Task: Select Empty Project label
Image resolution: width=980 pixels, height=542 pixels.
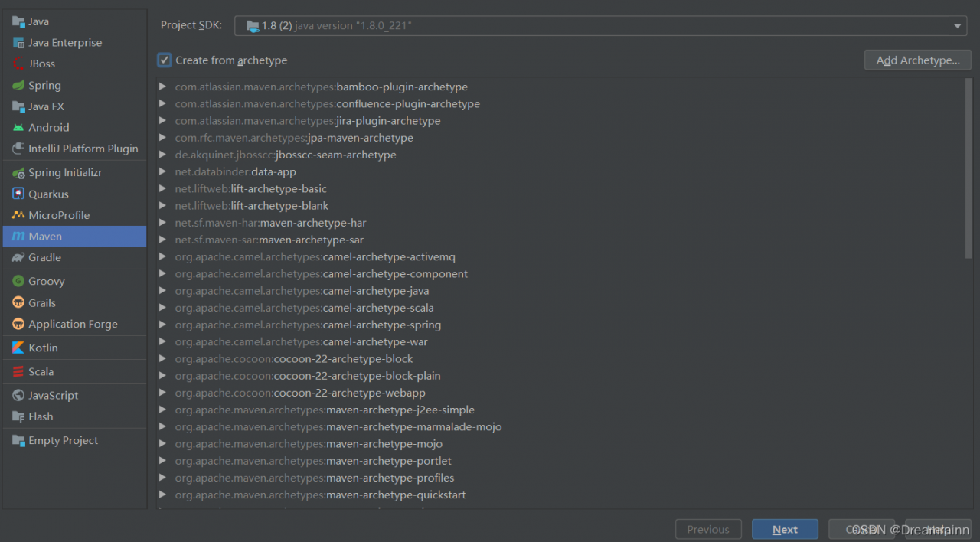Action: (x=64, y=441)
